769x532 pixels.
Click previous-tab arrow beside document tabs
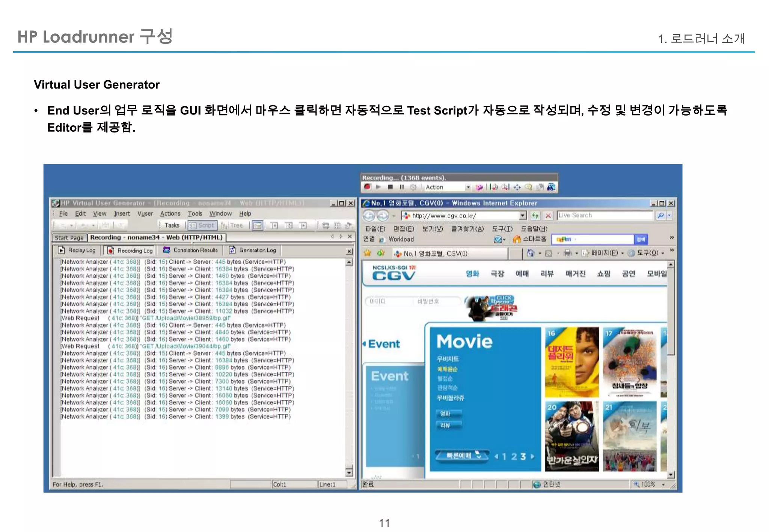click(x=332, y=236)
